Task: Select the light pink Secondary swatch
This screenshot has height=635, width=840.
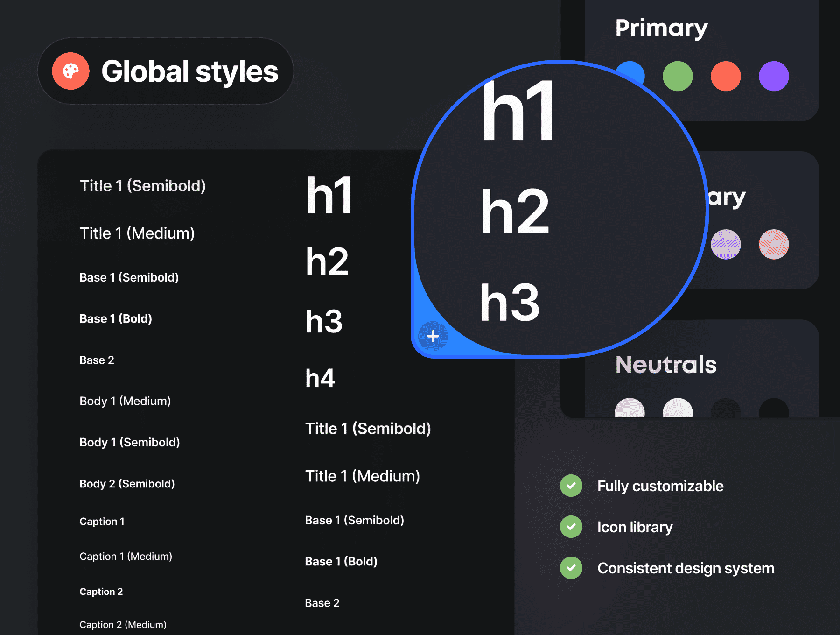Action: [774, 244]
